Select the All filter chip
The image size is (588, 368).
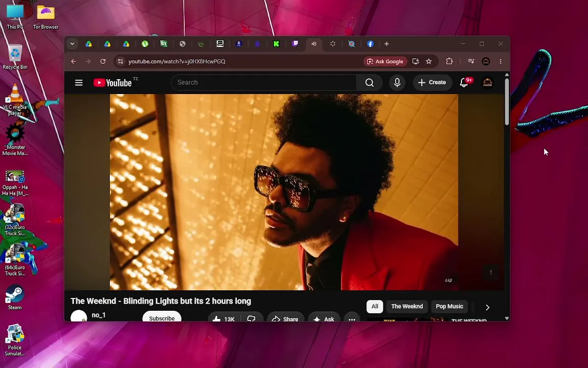375,307
